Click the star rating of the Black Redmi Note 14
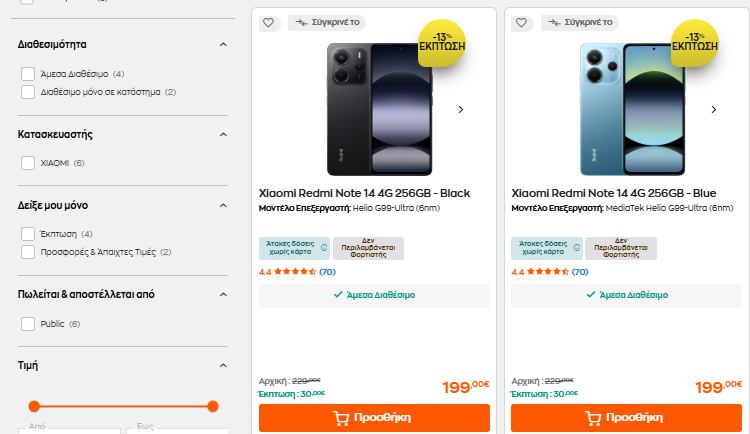 pos(295,271)
